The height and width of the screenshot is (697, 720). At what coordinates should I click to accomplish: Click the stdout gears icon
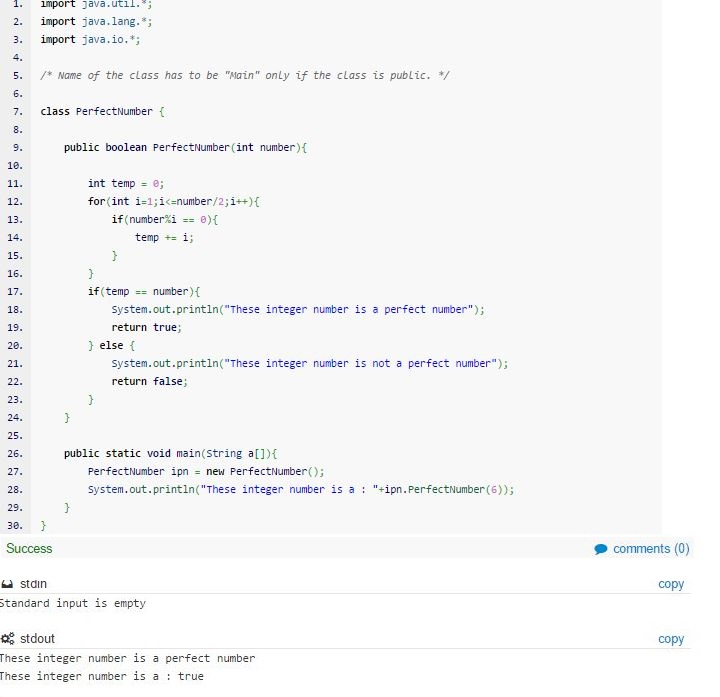[x=7, y=639]
